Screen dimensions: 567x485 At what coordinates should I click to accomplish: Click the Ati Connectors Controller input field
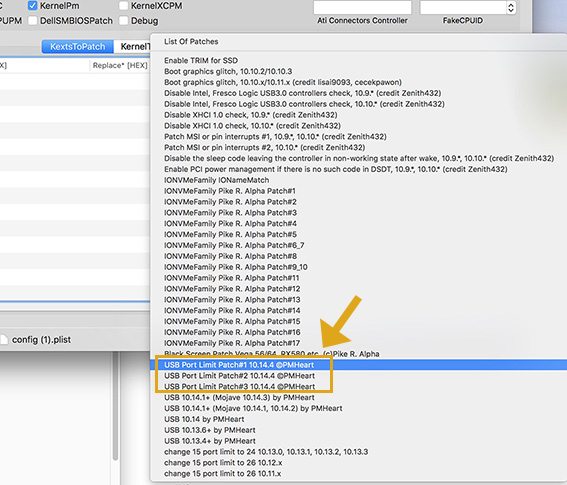pos(362,7)
